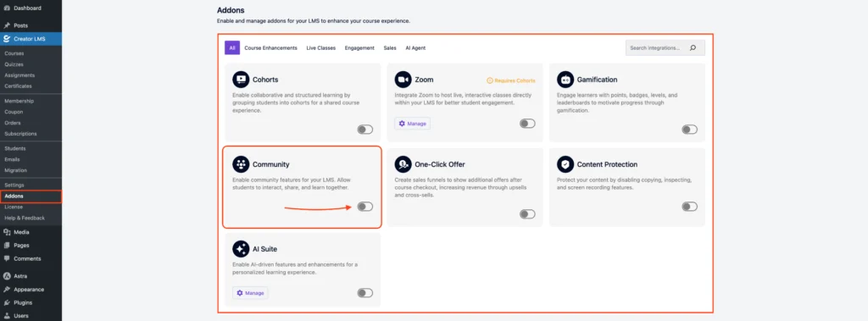This screenshot has height=321, width=868.
Task: Enable the One-Click Offer toggle
Action: (527, 214)
